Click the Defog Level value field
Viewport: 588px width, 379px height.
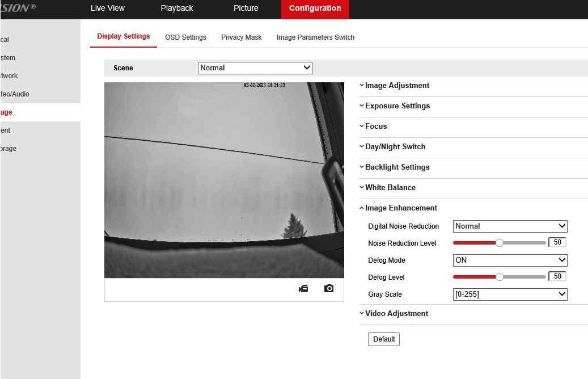click(557, 276)
